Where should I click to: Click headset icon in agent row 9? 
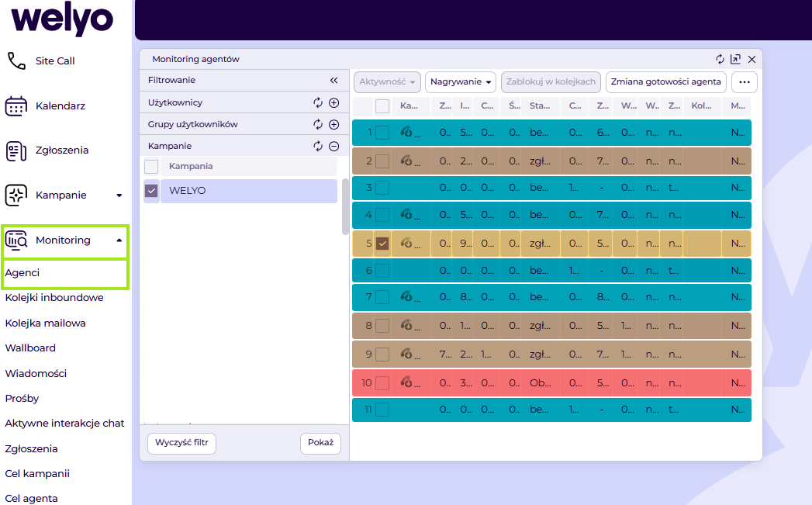(x=406, y=354)
